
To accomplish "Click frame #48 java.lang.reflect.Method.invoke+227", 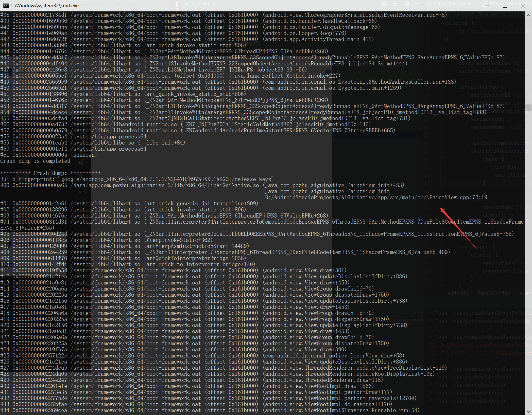I will point(170,76).
